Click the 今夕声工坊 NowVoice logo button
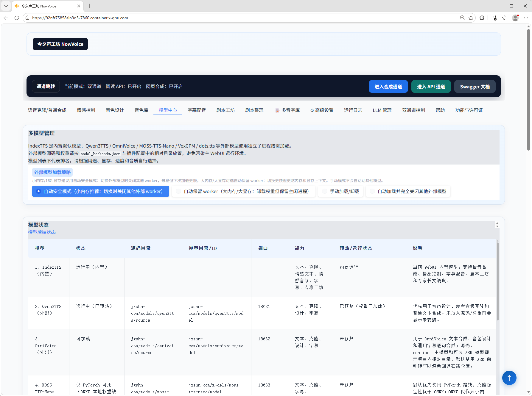The image size is (532, 396). point(60,44)
